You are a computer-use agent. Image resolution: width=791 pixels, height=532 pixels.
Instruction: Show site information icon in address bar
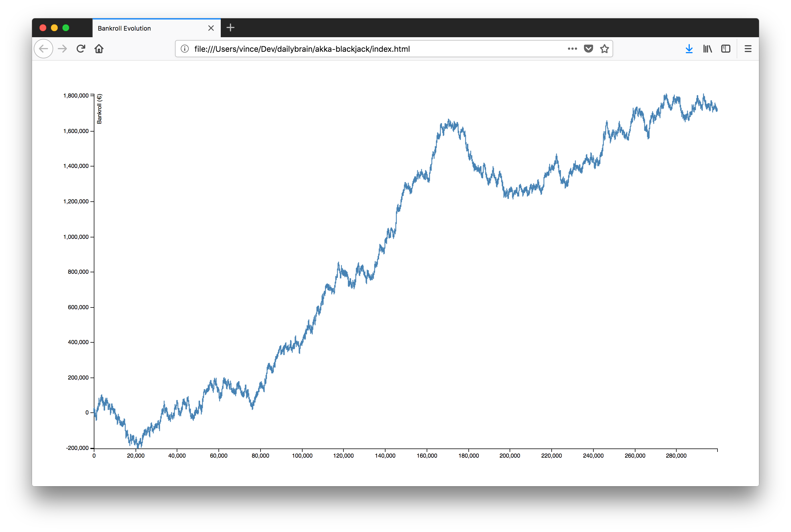(x=185, y=49)
